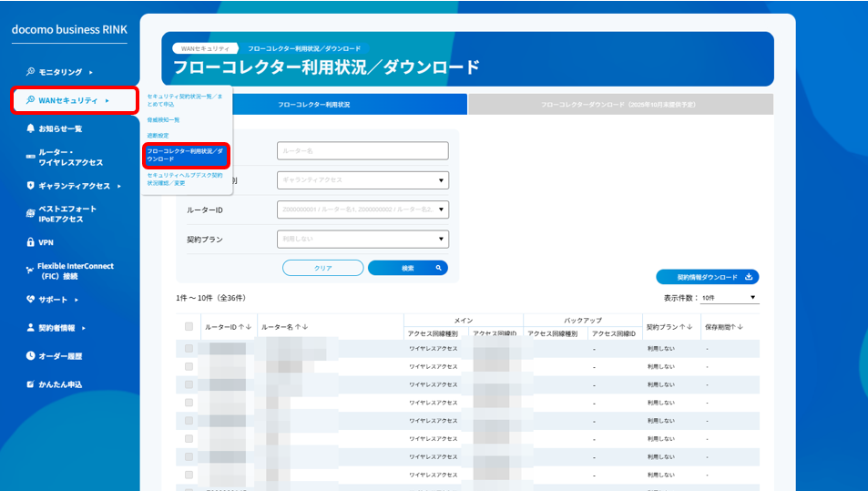Click フローコレクター利用状況／ダウンロード breadcrumb
Screen dimensions: 868x491
click(x=304, y=48)
